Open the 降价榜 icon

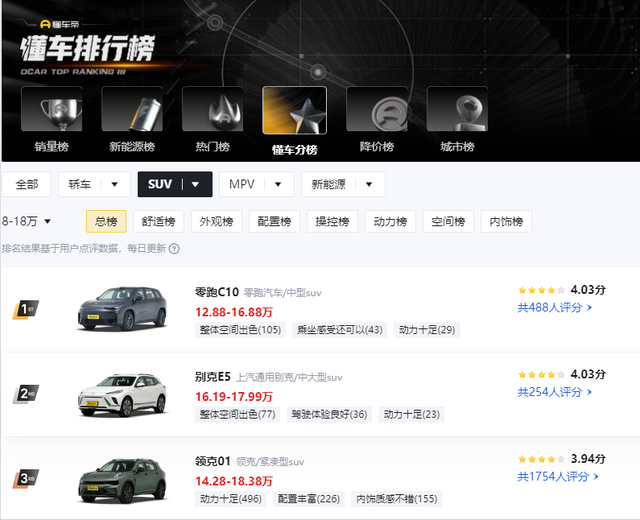point(377,109)
